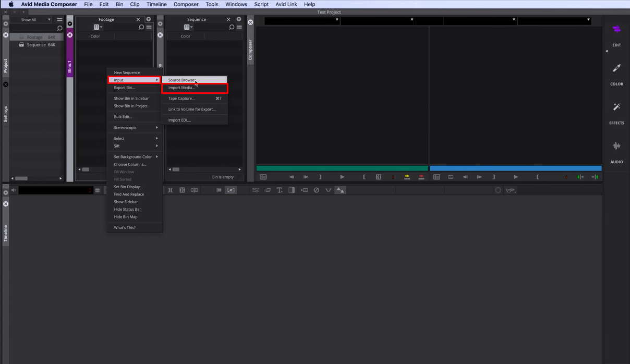Play the sequence in the record monitor

coord(515,177)
